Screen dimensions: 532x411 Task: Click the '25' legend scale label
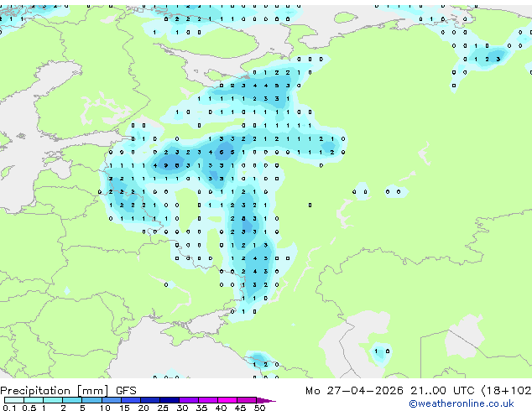point(163,408)
